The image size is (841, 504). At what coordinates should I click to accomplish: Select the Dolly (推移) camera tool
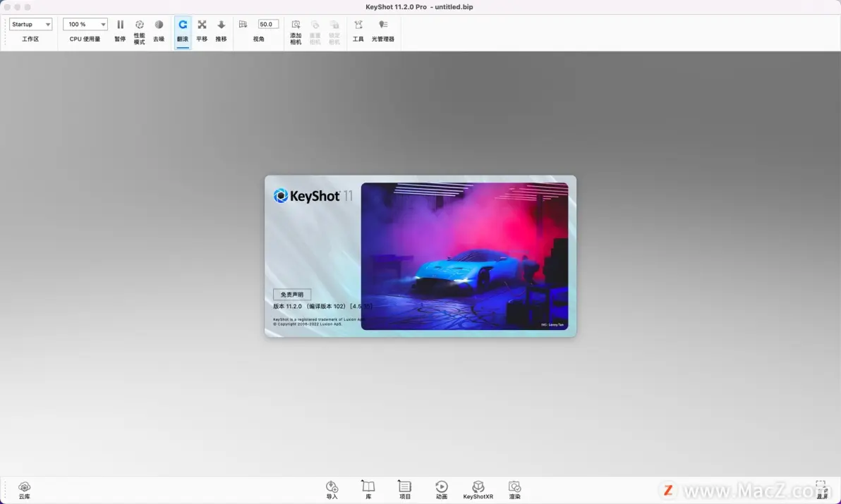[221, 25]
